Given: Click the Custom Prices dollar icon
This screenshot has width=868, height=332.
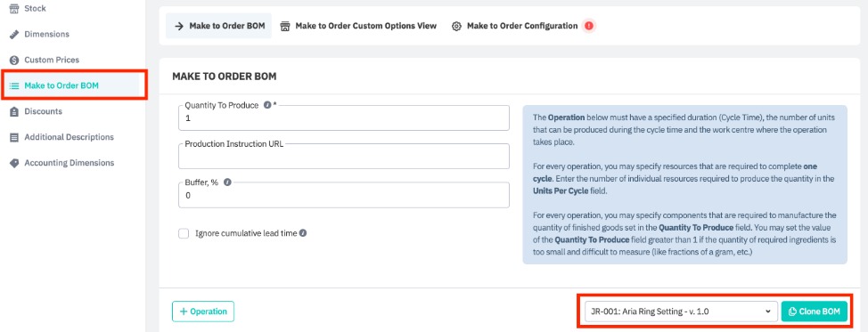Looking at the screenshot, I should [x=14, y=60].
